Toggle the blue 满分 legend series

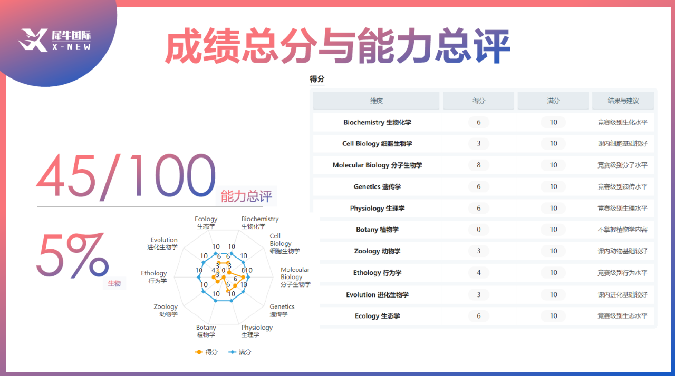tap(240, 352)
